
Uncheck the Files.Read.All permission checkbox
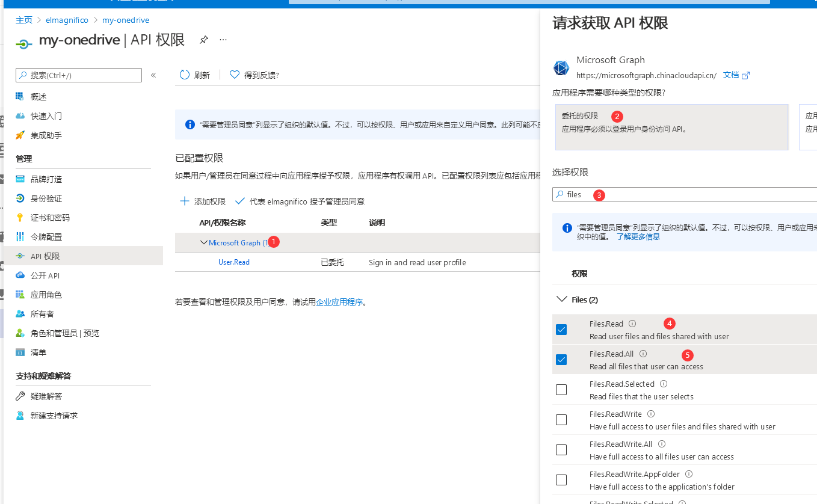(561, 360)
